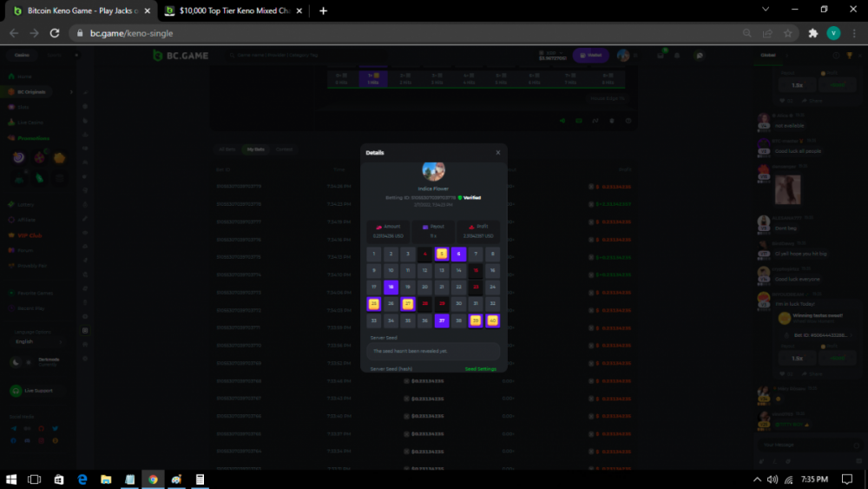This screenshot has height=489, width=868.
Task: Bookmark this page with star icon
Action: pyautogui.click(x=788, y=33)
